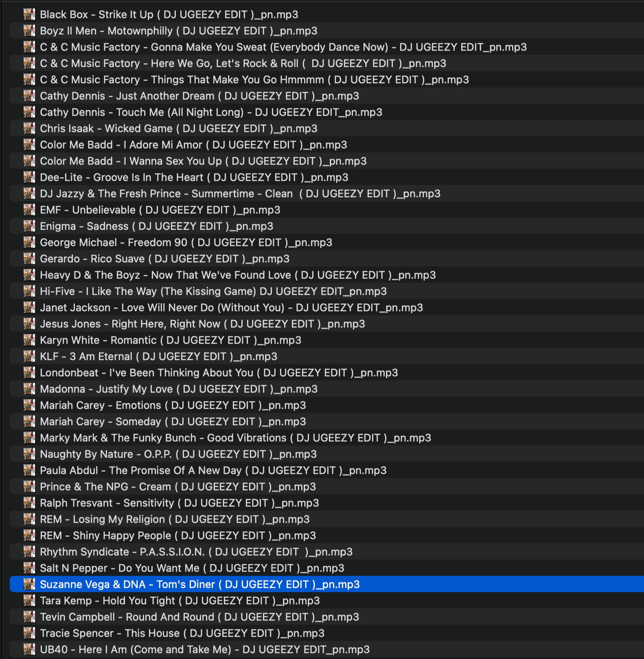Click the icon beside Tara Kemp - Hold You Tight
This screenshot has width=644, height=659.
click(29, 600)
